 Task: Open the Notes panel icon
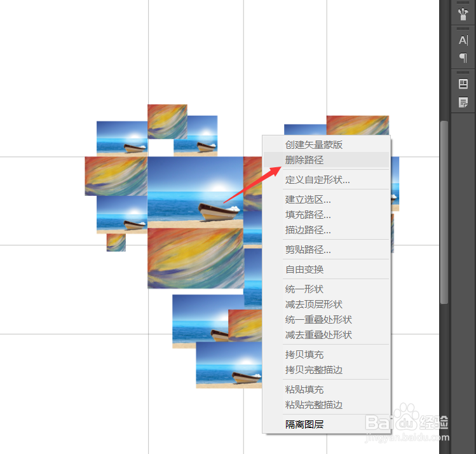point(463,102)
